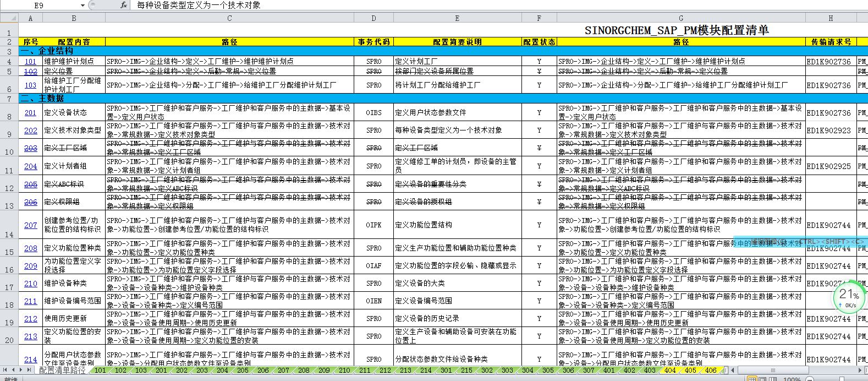This screenshot has width=868, height=381.
Task: Follow hyperlink 212 in column A
Action: [30, 319]
